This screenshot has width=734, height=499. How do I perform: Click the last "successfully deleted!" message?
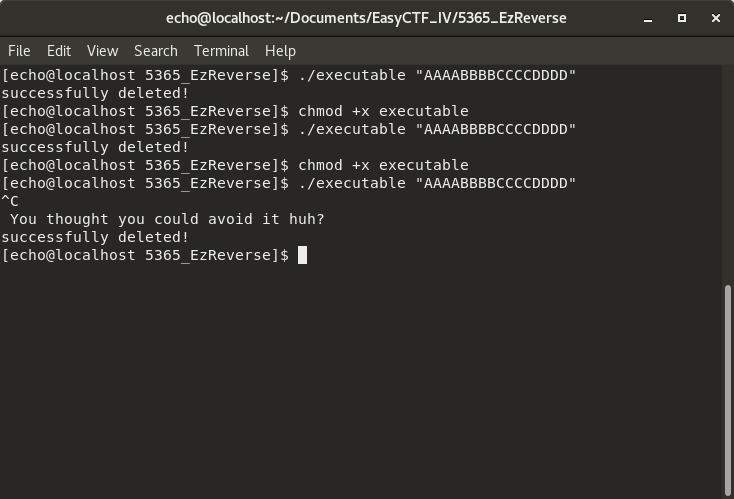(x=95, y=237)
